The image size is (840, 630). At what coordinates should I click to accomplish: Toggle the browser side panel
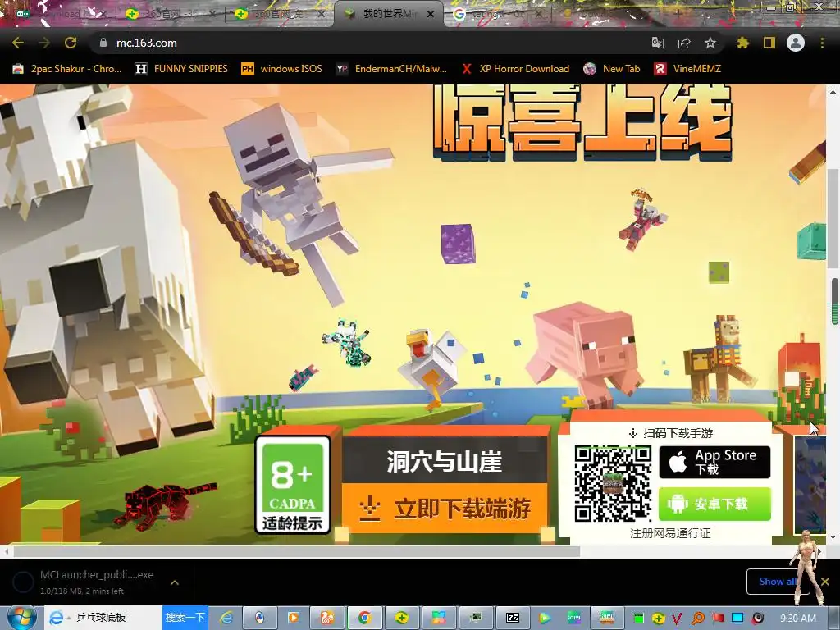(x=769, y=43)
